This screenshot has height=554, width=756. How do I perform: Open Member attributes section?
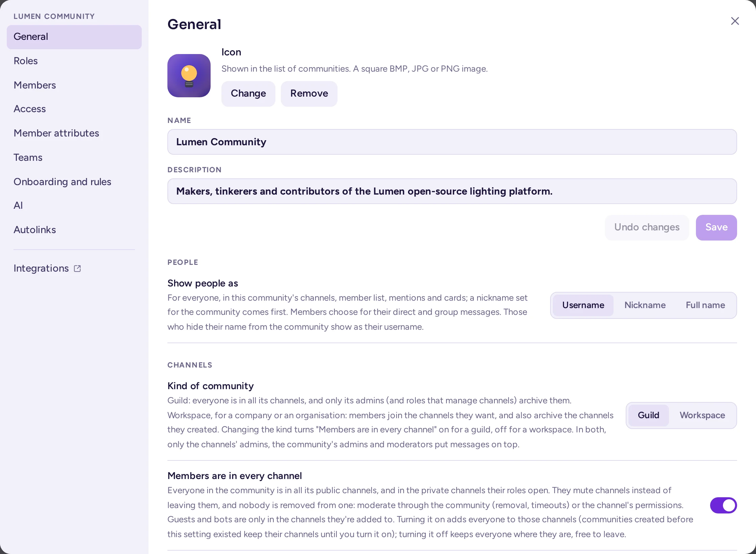[74, 133]
